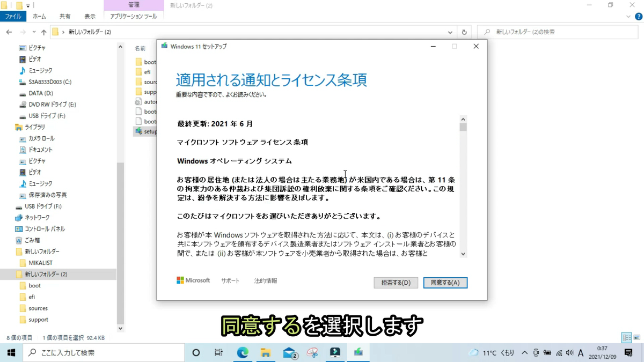This screenshot has height=362, width=644.
Task: Select boot folder in navigation tree
Action: point(34,286)
